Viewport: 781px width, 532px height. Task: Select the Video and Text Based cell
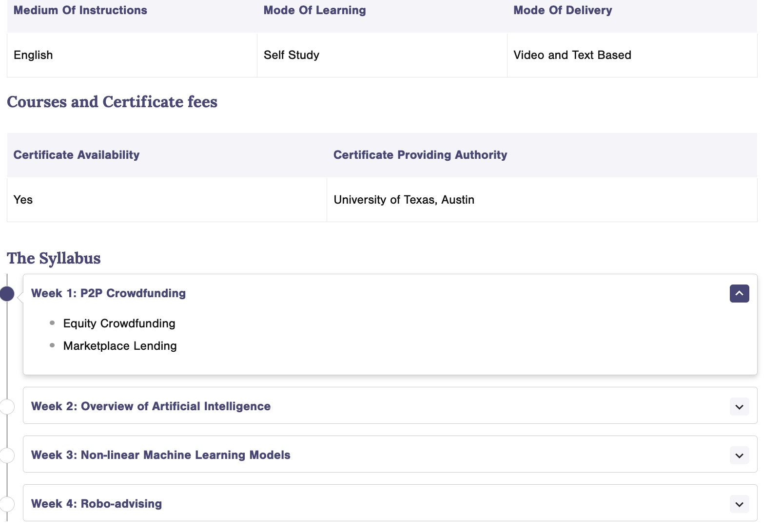coord(632,55)
